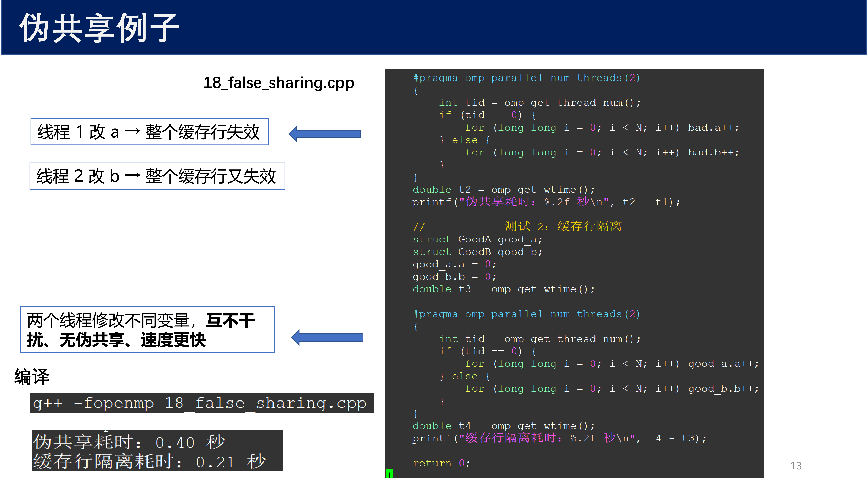Image resolution: width=868 pixels, height=488 pixels.
Task: Select the note starting 两个线程修改不同变量
Action: 148,330
